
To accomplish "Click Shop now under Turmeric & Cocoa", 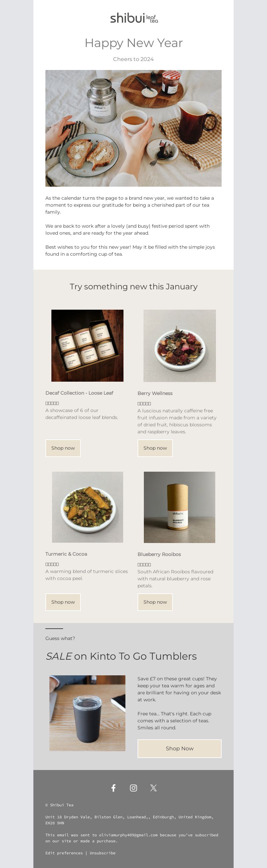I will 63,602.
